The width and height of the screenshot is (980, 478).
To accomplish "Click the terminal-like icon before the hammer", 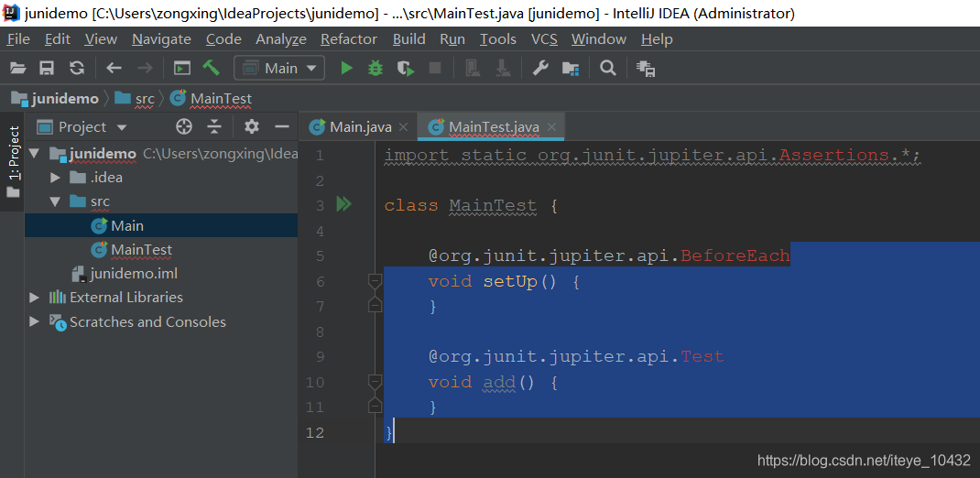I will 182,68.
